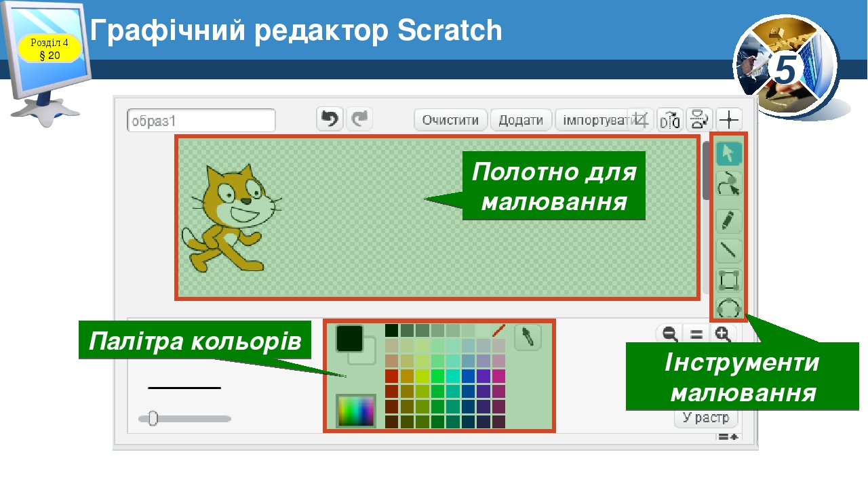Zoom out with the minus magnifier
Viewport: 868px width, 488px height.
pyautogui.click(x=670, y=333)
